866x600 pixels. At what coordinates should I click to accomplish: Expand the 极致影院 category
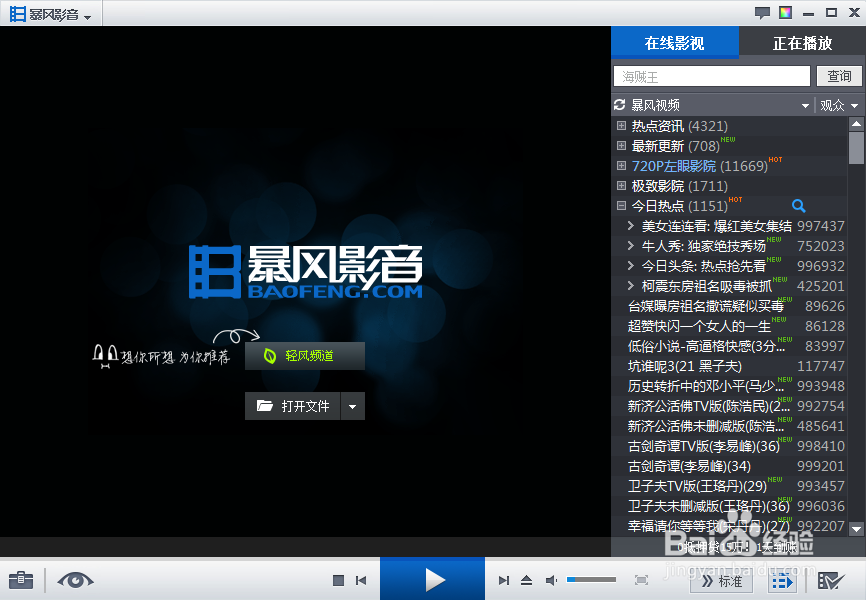click(621, 186)
